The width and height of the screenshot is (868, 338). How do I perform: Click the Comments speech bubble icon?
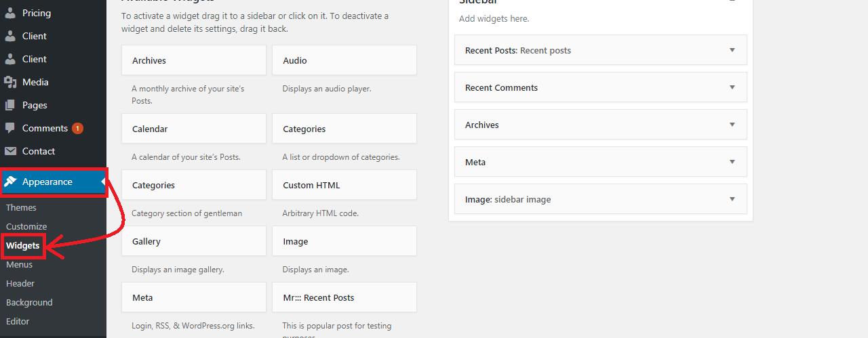coord(10,128)
